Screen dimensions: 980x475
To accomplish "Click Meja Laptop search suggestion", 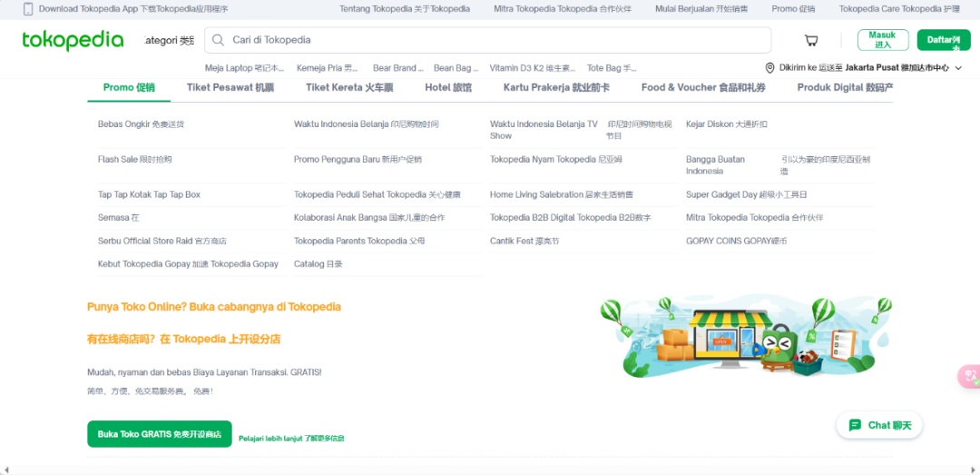I will tap(244, 67).
